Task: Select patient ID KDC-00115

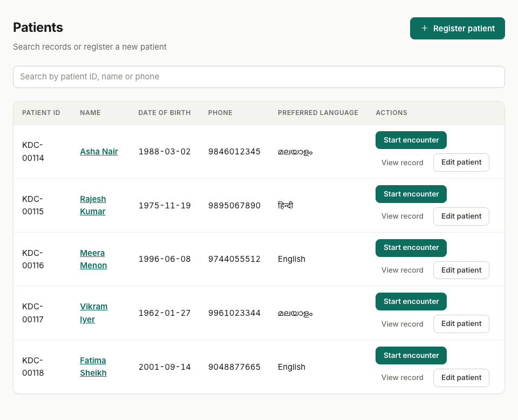Action: pos(33,205)
